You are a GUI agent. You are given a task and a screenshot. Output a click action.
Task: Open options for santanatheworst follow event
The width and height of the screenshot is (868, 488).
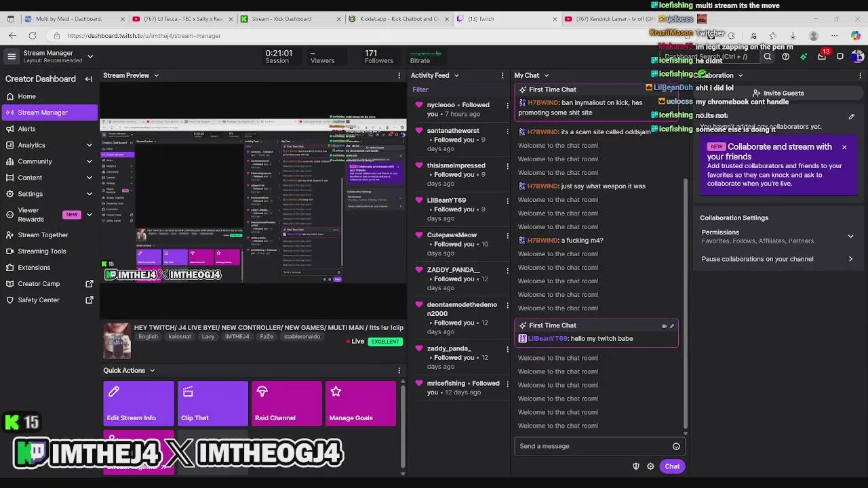pos(507,131)
